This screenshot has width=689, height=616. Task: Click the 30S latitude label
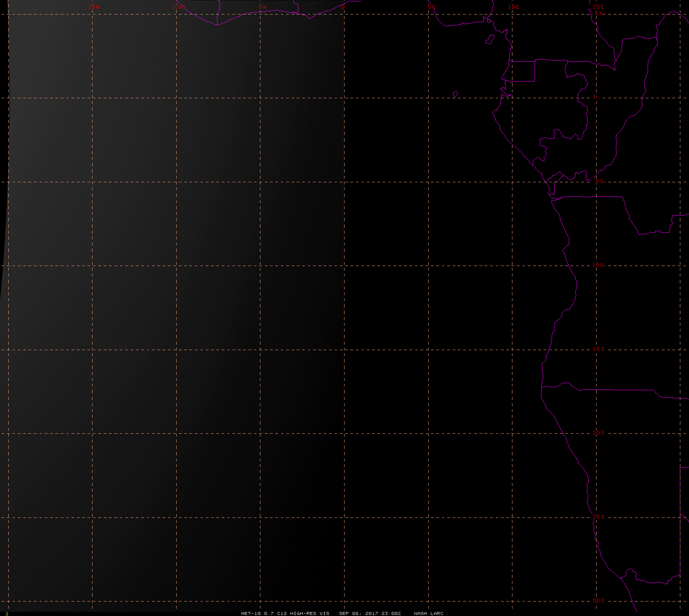click(599, 600)
